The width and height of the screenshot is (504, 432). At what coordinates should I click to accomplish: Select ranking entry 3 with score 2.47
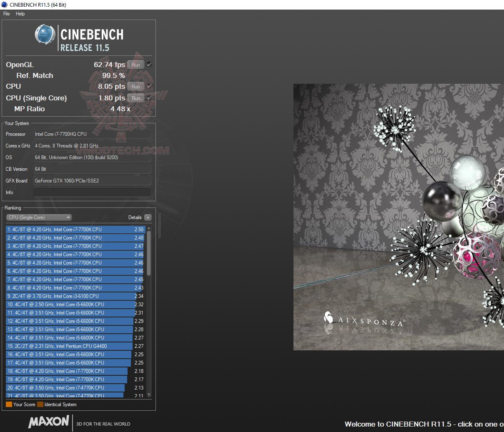75,246
